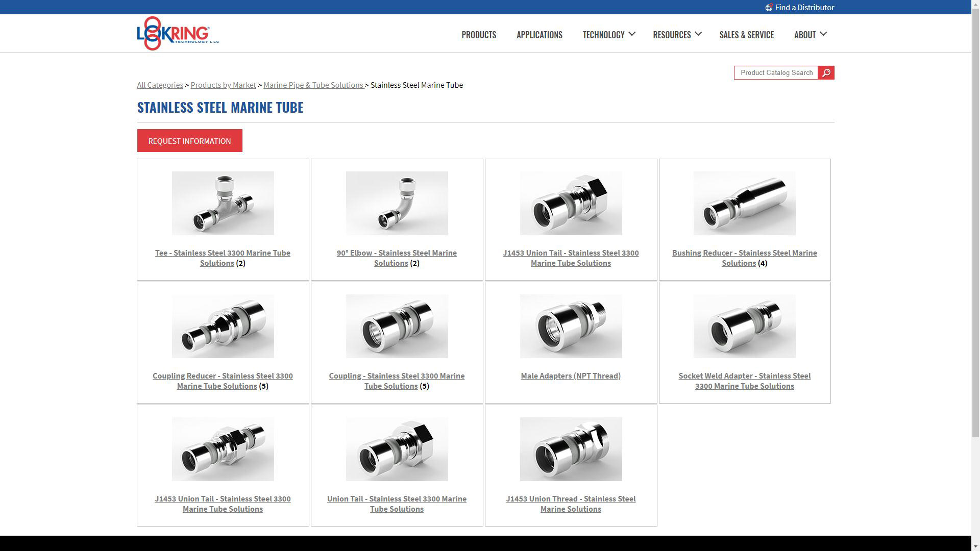
Task: Expand the About menu chevron
Action: pyautogui.click(x=823, y=34)
